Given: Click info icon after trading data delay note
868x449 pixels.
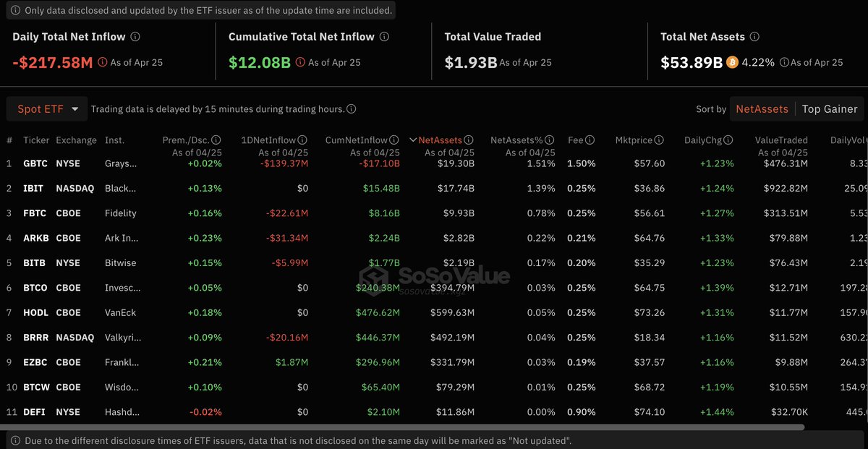Looking at the screenshot, I should point(351,109).
